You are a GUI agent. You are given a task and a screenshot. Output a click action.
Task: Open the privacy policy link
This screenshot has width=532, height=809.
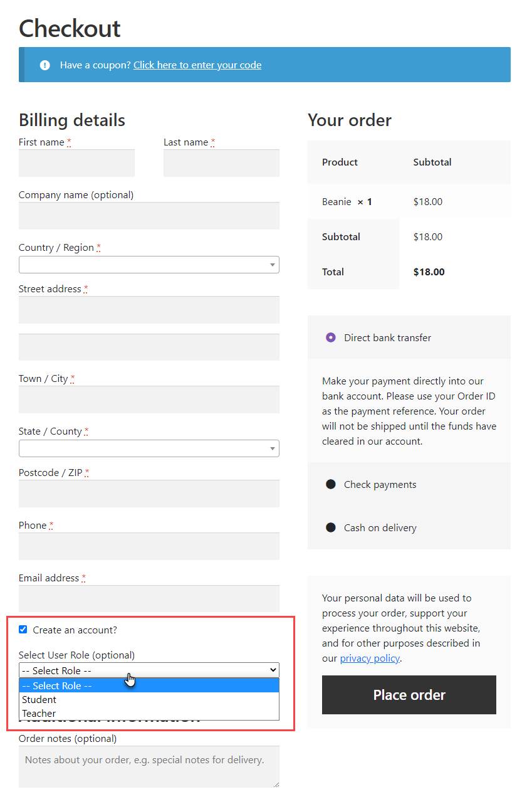tap(370, 658)
